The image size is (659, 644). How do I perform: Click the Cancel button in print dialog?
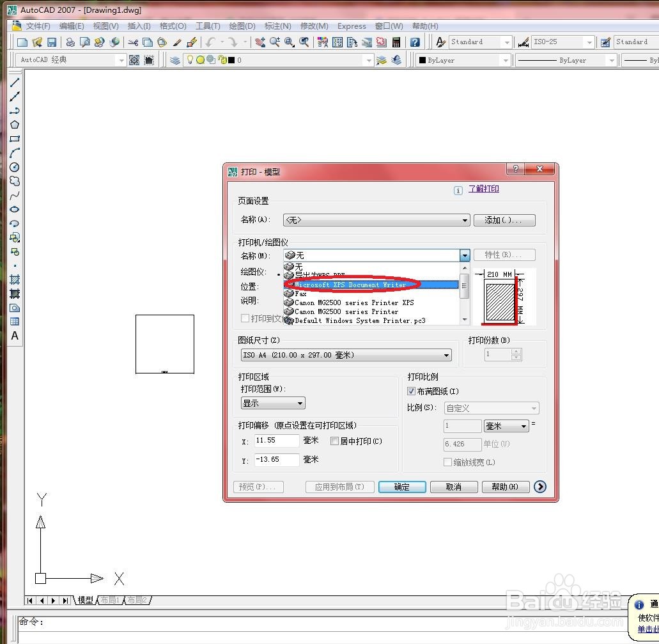pyautogui.click(x=453, y=487)
